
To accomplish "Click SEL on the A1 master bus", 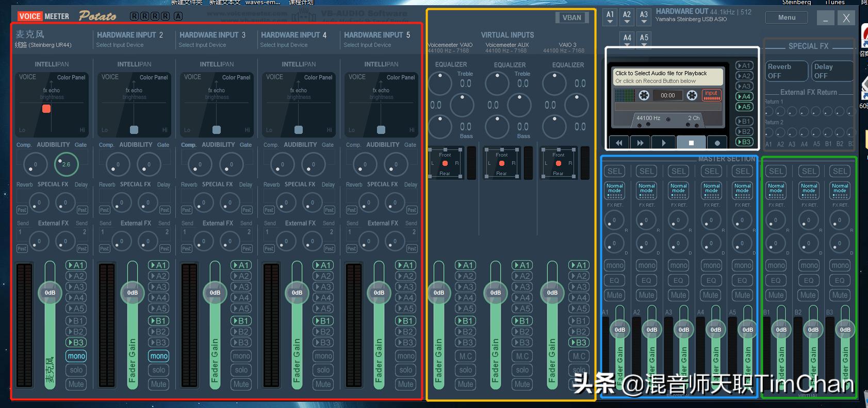I will tap(614, 171).
